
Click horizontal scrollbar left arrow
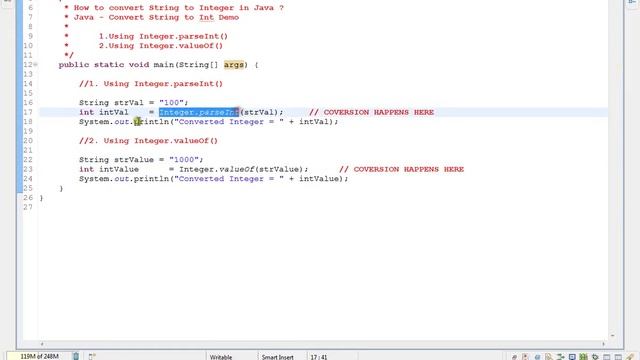pyautogui.click(x=42, y=344)
